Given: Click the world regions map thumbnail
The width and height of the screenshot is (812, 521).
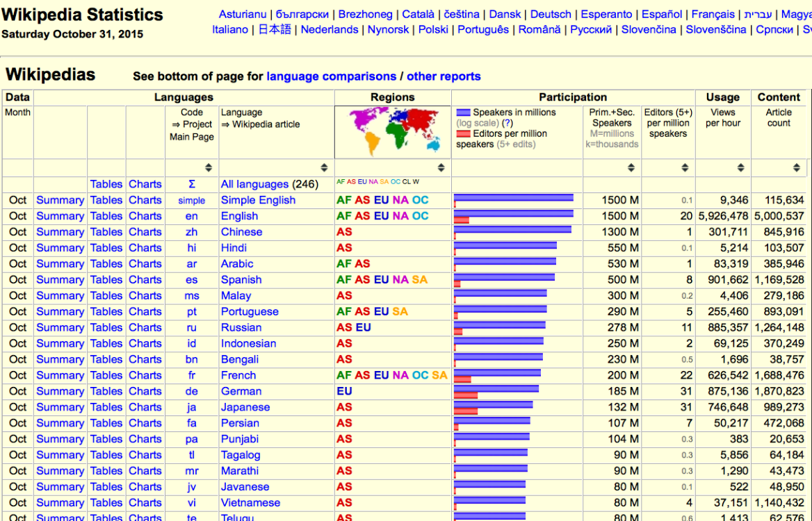Looking at the screenshot, I should pyautogui.click(x=393, y=132).
